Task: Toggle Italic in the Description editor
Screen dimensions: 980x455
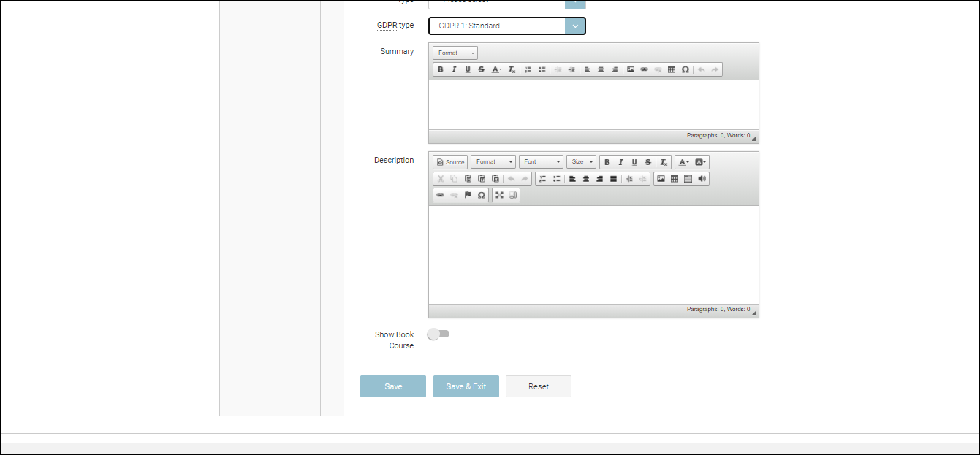Action: point(620,162)
